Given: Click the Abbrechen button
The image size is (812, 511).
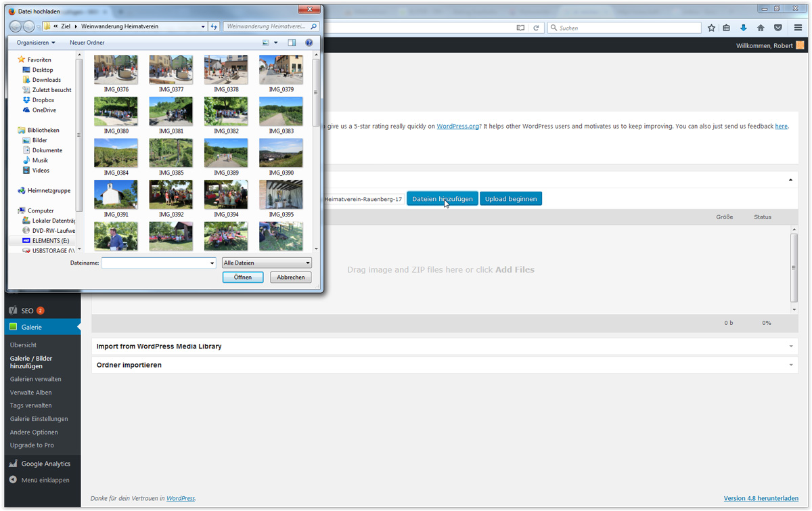Looking at the screenshot, I should tap(291, 277).
